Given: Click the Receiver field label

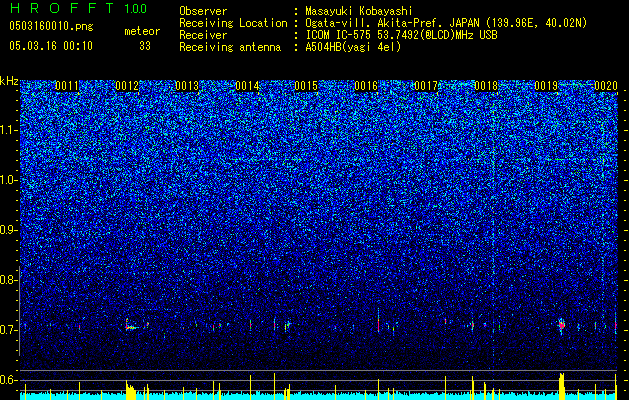Looking at the screenshot, I should 203,35.
